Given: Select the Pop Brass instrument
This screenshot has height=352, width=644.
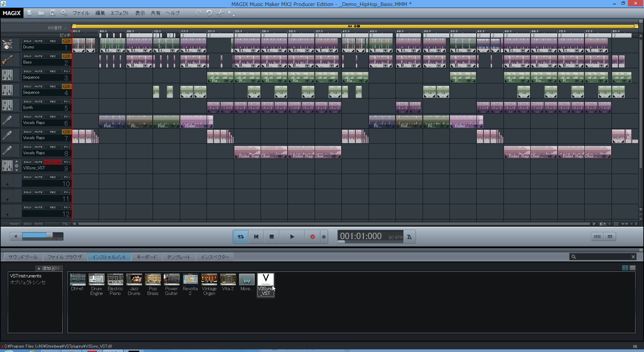Looking at the screenshot, I should 153,284.
